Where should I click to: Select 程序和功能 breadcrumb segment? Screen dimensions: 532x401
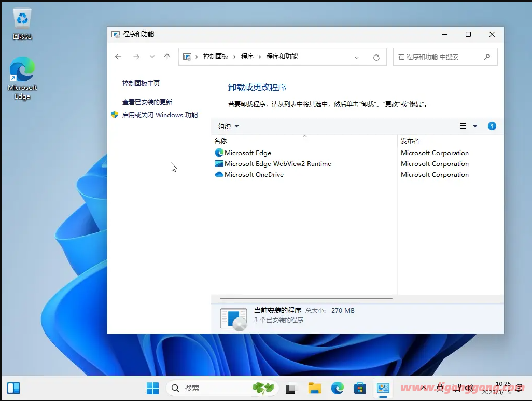point(282,57)
